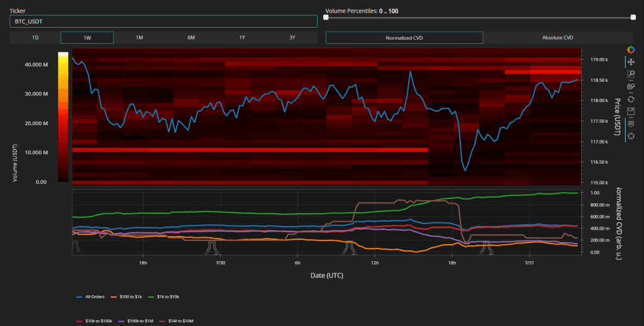Activate the Box Zoom tool
This screenshot has height=326, width=644.
tap(631, 74)
